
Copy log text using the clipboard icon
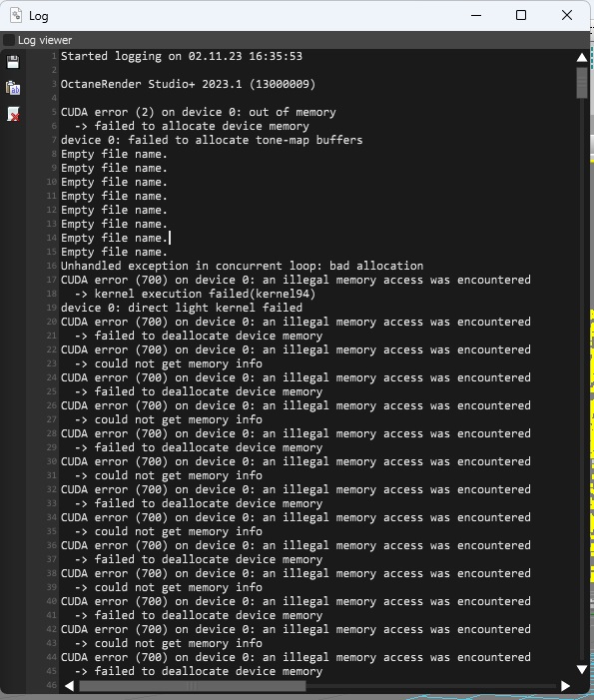[x=13, y=88]
